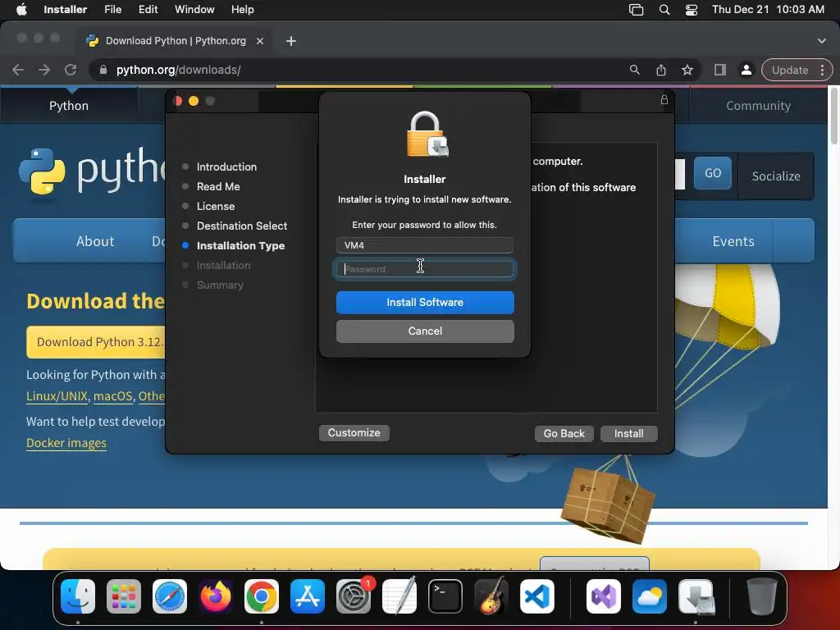Close the Download Python tab
840x630 pixels.
click(x=260, y=41)
